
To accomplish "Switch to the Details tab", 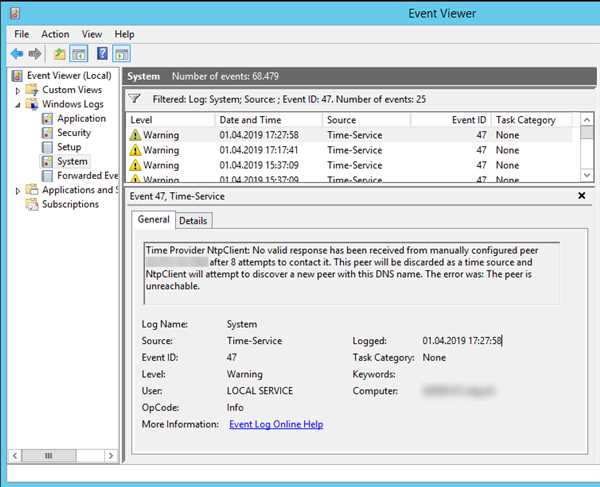I will click(193, 221).
